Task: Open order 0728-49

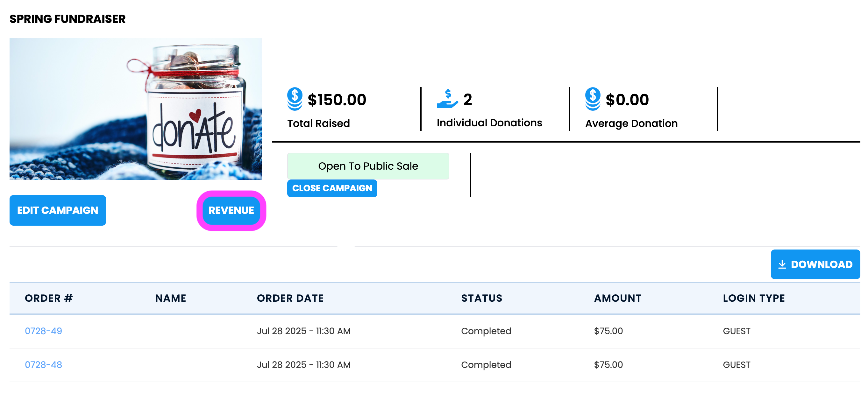Action: pos(44,331)
